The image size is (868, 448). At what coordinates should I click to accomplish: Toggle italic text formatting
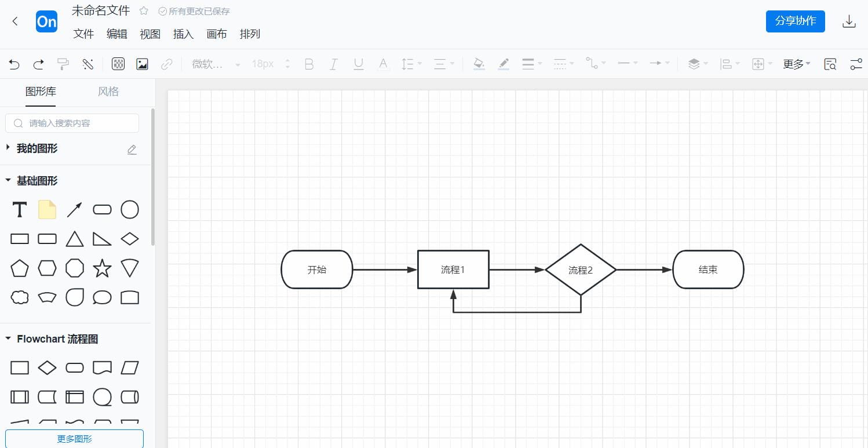(333, 64)
